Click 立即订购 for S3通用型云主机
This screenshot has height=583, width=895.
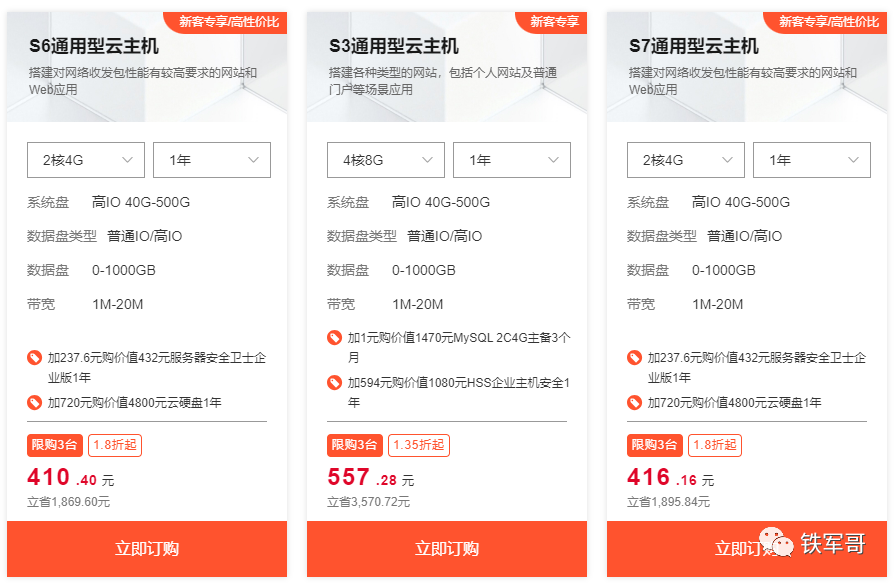click(447, 549)
